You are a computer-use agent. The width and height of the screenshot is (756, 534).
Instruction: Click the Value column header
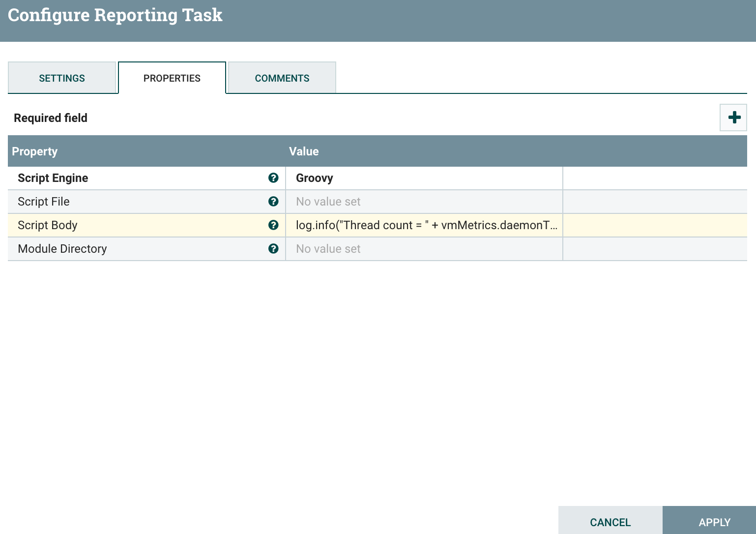tap(304, 151)
